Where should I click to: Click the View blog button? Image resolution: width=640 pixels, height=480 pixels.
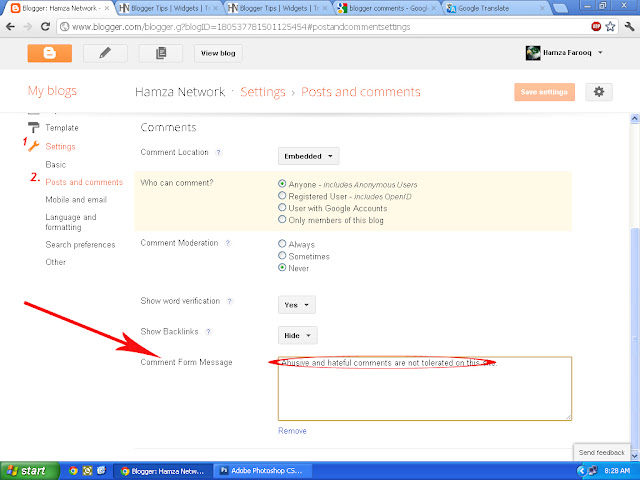pos(218,53)
